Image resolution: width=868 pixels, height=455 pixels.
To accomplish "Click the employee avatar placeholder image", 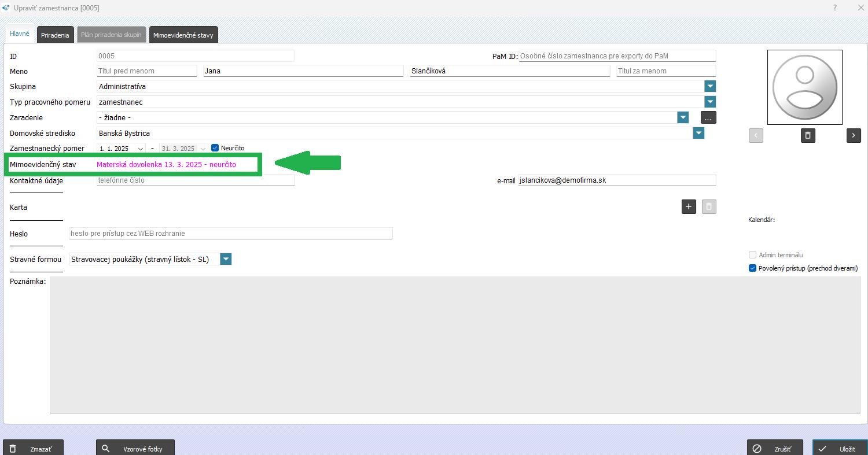I will (805, 87).
